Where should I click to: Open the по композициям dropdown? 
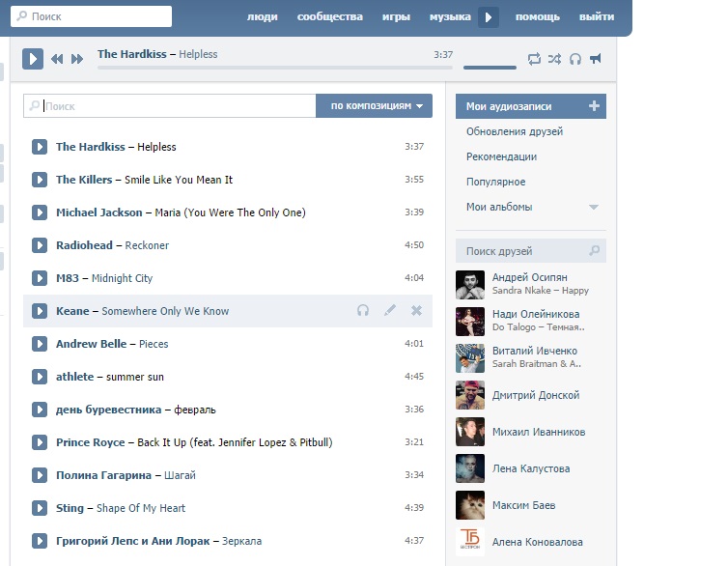[x=375, y=106]
